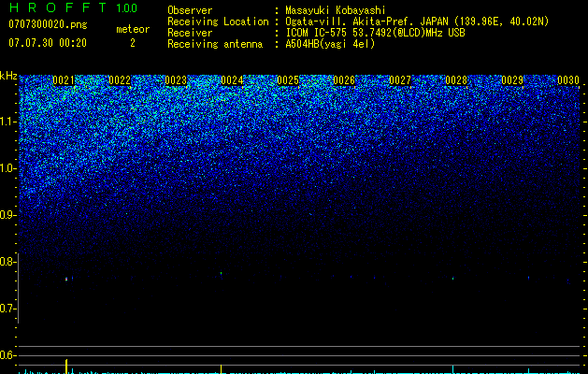
Task: Click the Ogata-vill. Akita-Pref. JAPAN location text
Action: pos(417,22)
